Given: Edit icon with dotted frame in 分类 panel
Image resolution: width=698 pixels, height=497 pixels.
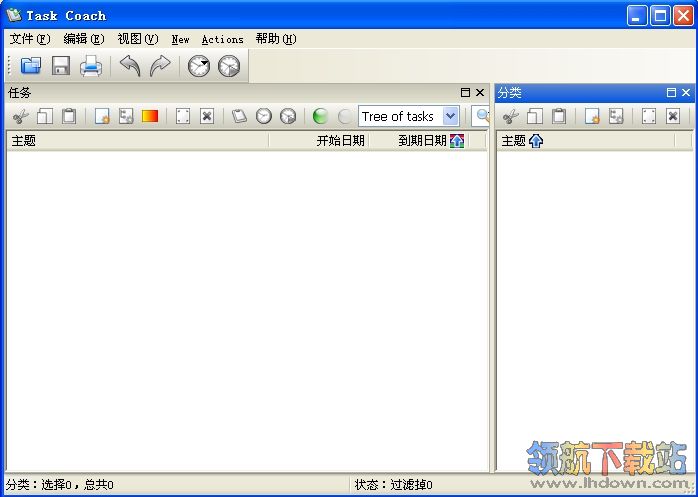Looking at the screenshot, I should [x=649, y=117].
